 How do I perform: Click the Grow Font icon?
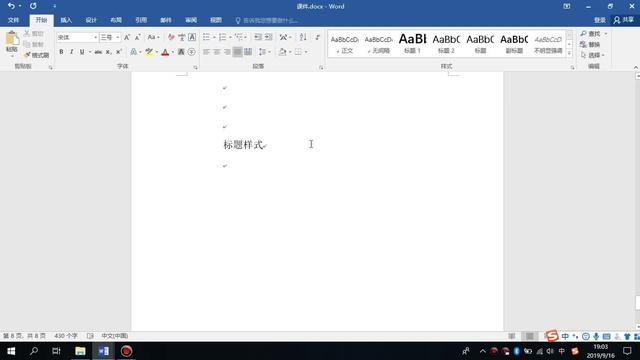127,37
